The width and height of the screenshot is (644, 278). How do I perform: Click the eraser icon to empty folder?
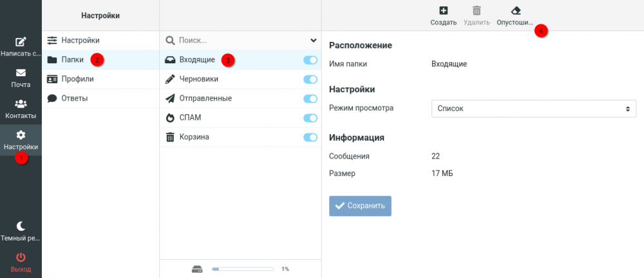tap(515, 10)
